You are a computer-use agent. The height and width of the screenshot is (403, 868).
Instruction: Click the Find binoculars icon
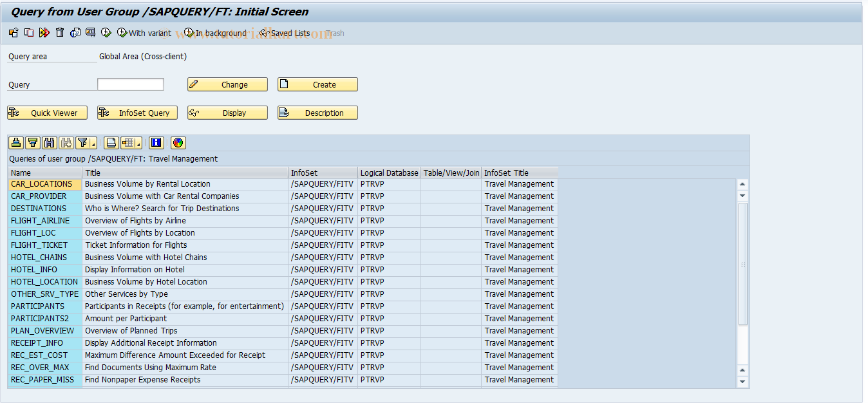(x=50, y=143)
